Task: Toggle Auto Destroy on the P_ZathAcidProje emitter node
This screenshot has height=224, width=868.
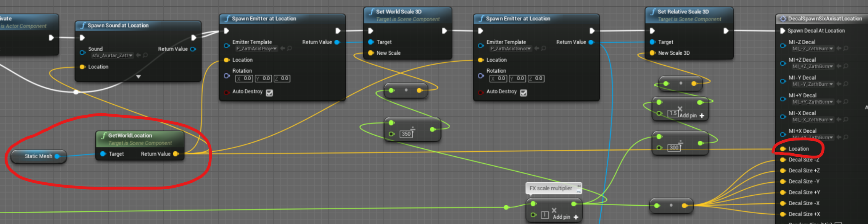Action: click(269, 93)
